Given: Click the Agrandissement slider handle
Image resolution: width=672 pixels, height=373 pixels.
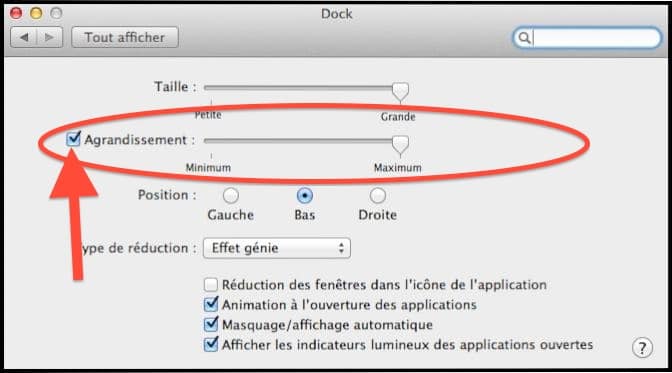Looking at the screenshot, I should (400, 144).
